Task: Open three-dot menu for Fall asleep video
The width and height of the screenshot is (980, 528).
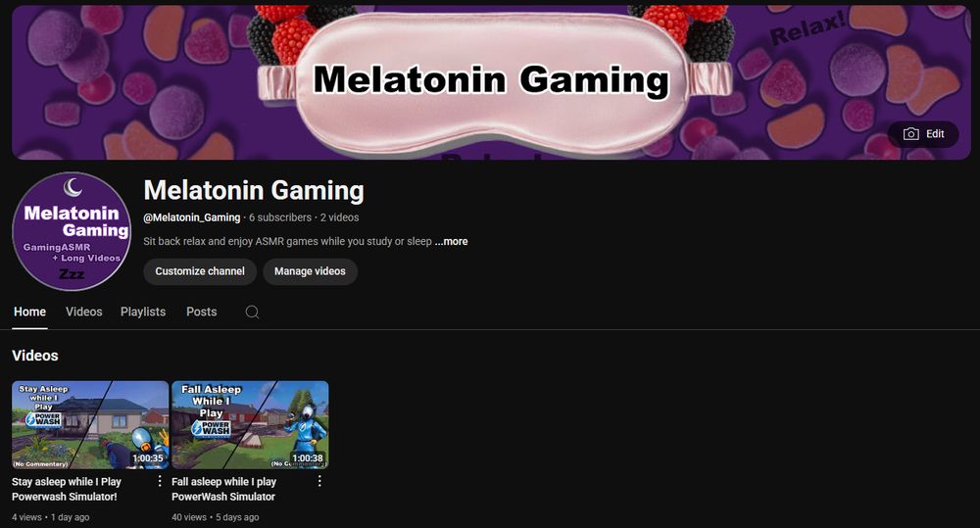Action: click(x=319, y=481)
